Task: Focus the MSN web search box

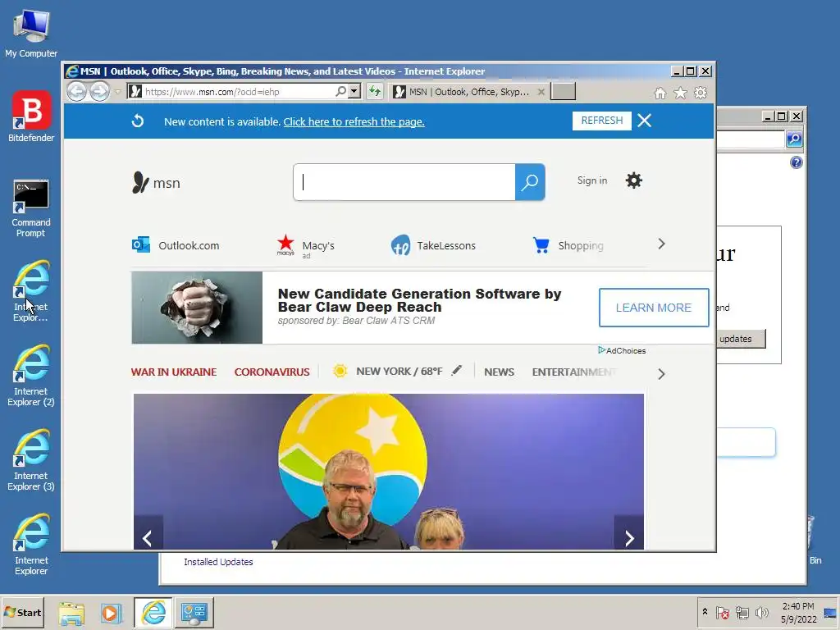Action: tap(404, 182)
